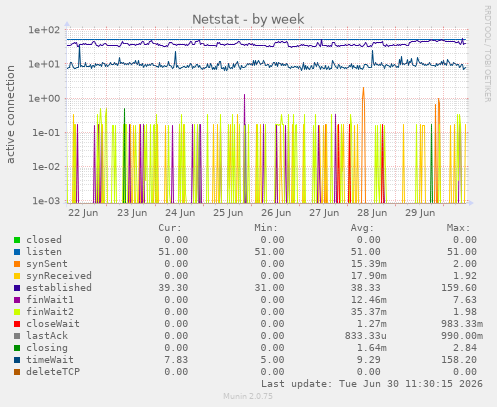This screenshot has width=497, height=407.
Task: Click the '29 Jun' x-axis date label
Action: [x=420, y=213]
